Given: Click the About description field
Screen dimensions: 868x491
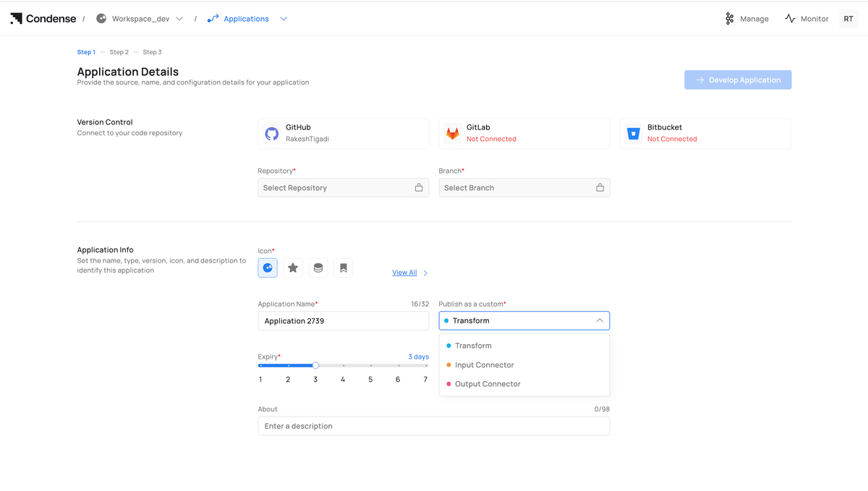Looking at the screenshot, I should pos(434,426).
